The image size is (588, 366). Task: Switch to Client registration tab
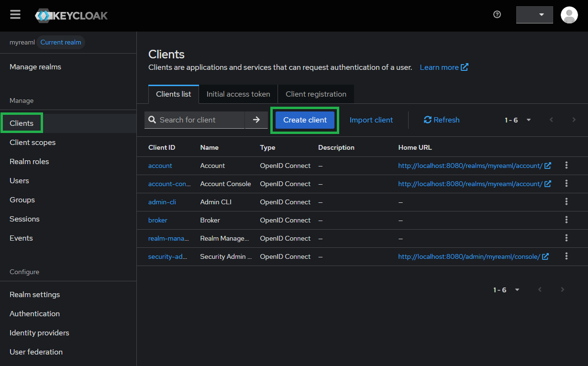coord(316,94)
